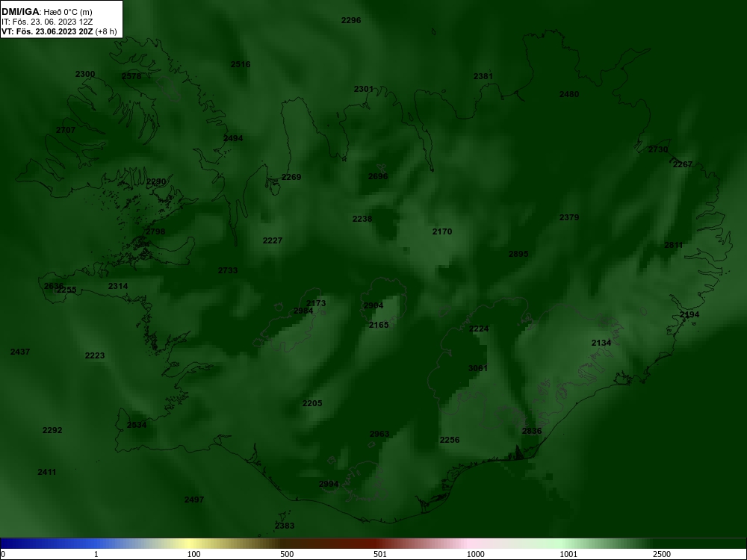Select the 2269 value label
The height and width of the screenshot is (560, 747).
291,177
